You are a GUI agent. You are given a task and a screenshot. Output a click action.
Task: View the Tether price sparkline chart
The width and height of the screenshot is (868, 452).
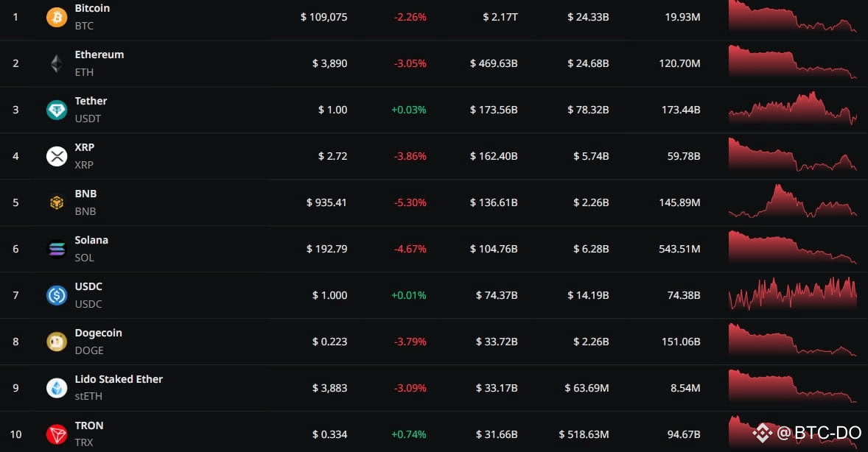coord(792,109)
